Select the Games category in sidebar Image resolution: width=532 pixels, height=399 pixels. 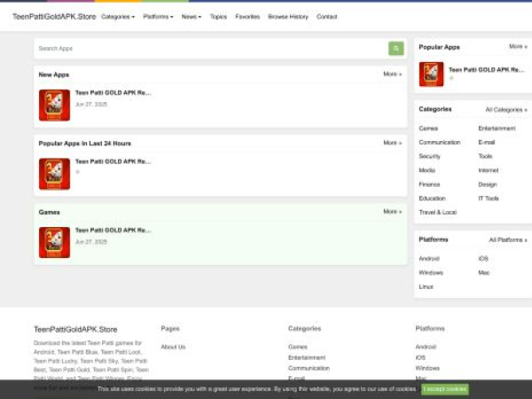[x=428, y=129]
